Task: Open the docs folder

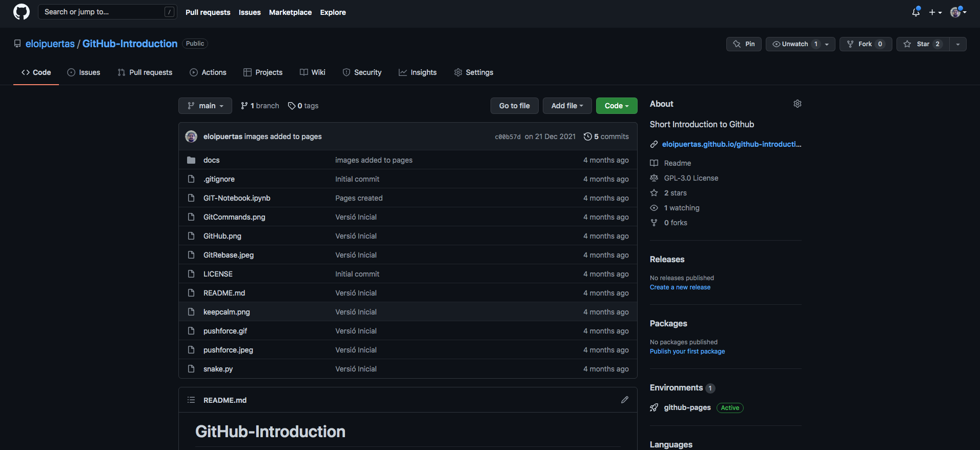Action: click(x=211, y=160)
